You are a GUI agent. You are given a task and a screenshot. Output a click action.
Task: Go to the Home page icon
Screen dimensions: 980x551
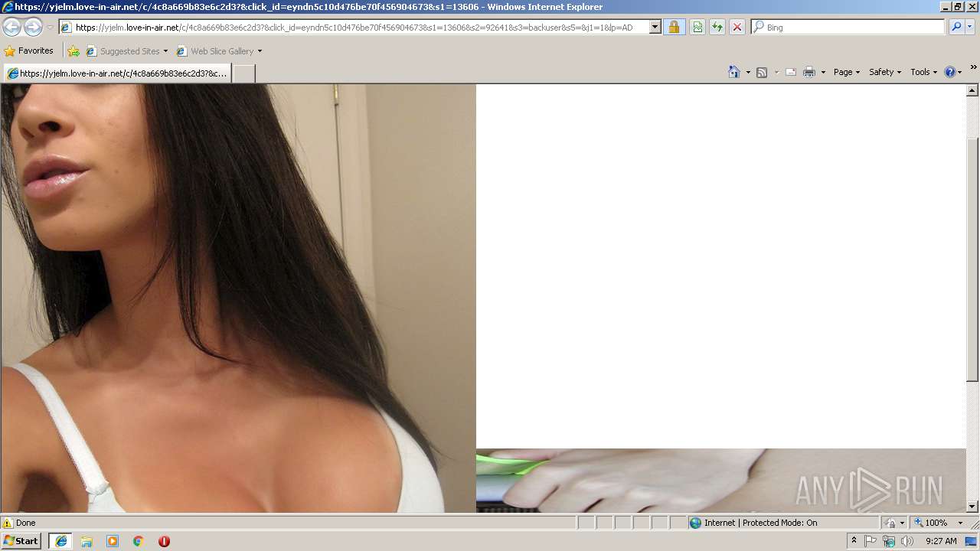point(733,72)
